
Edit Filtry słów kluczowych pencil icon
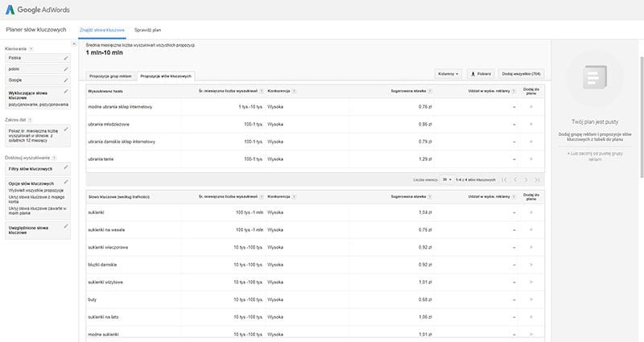point(66,167)
